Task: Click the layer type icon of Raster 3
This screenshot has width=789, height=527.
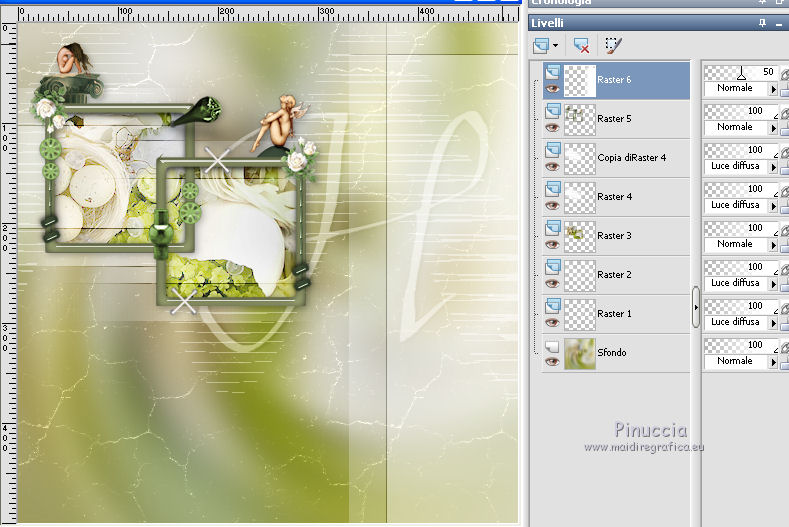Action: 553,228
